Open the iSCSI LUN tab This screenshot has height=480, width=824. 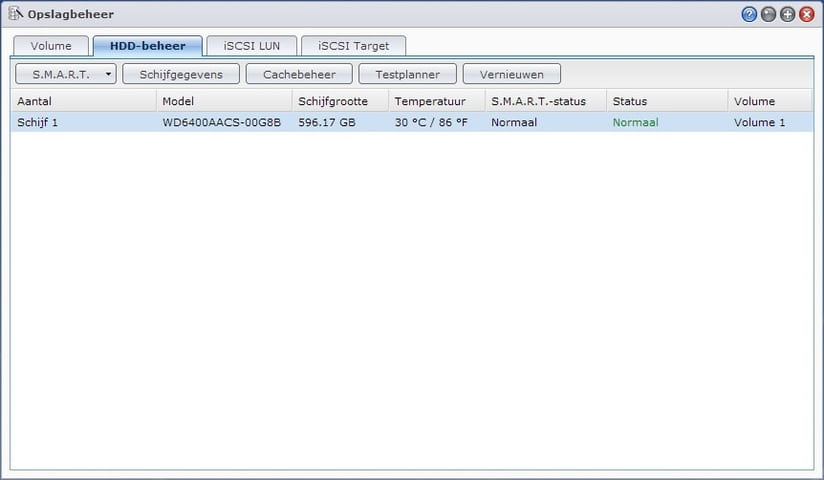[x=251, y=46]
